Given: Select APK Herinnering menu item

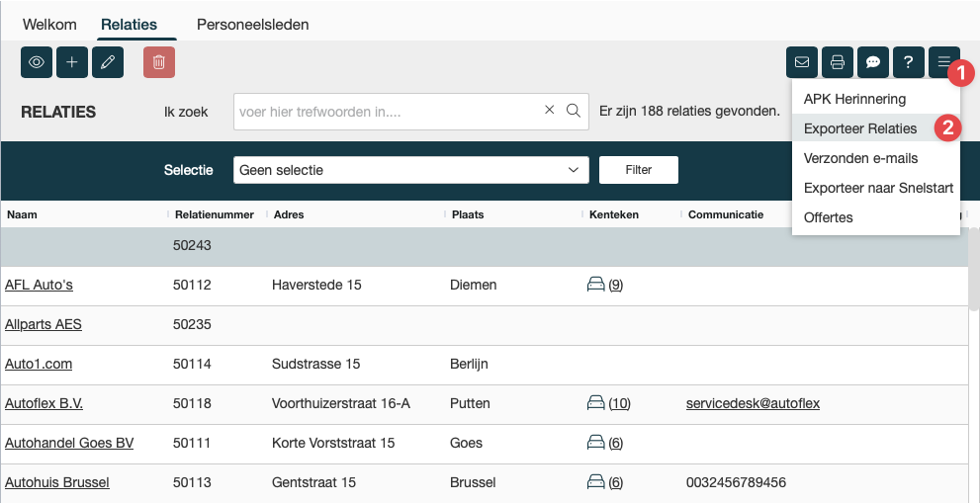Looking at the screenshot, I should [854, 99].
